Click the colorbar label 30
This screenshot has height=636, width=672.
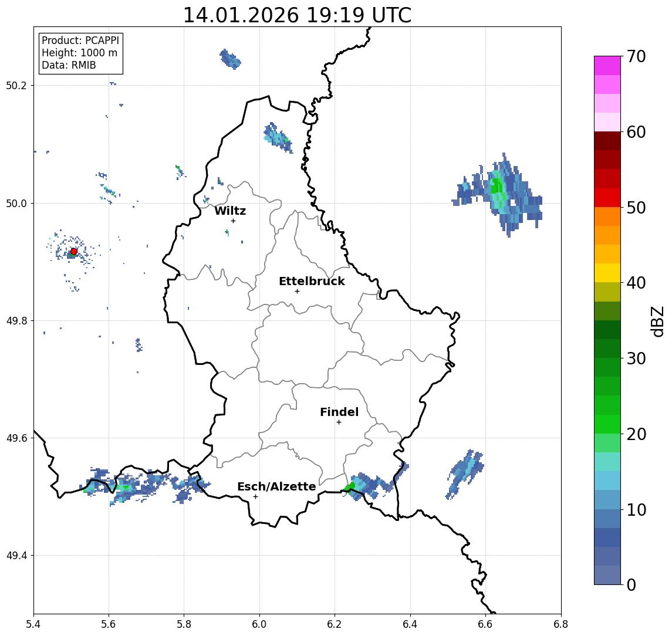[636, 358]
